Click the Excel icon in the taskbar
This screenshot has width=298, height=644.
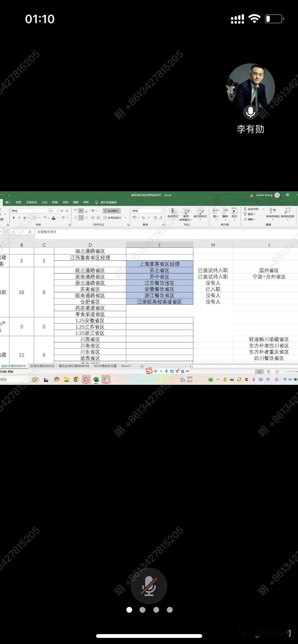(x=96, y=379)
